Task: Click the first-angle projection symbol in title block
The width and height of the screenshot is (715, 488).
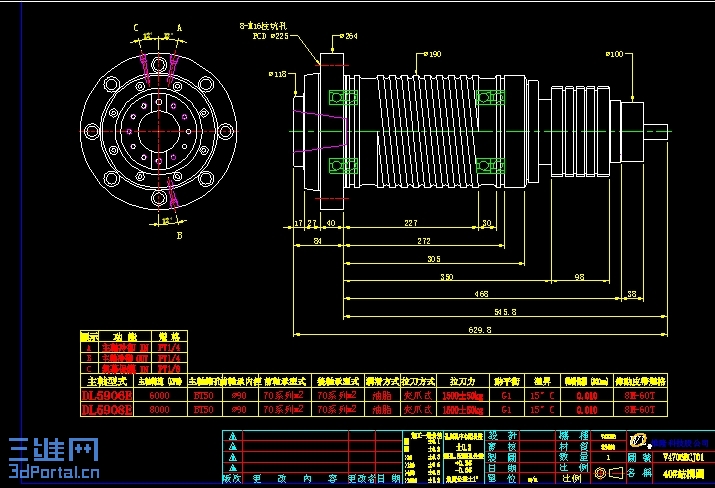Action: (x=608, y=473)
